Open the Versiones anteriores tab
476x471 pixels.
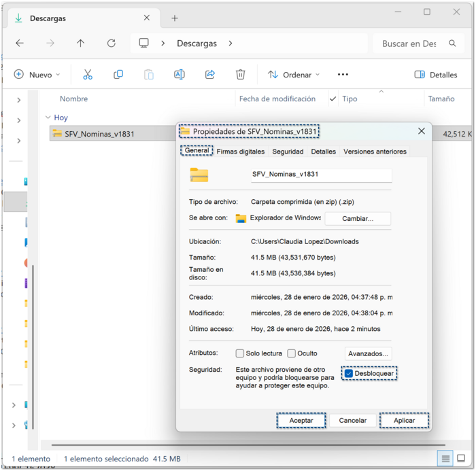[x=375, y=152]
